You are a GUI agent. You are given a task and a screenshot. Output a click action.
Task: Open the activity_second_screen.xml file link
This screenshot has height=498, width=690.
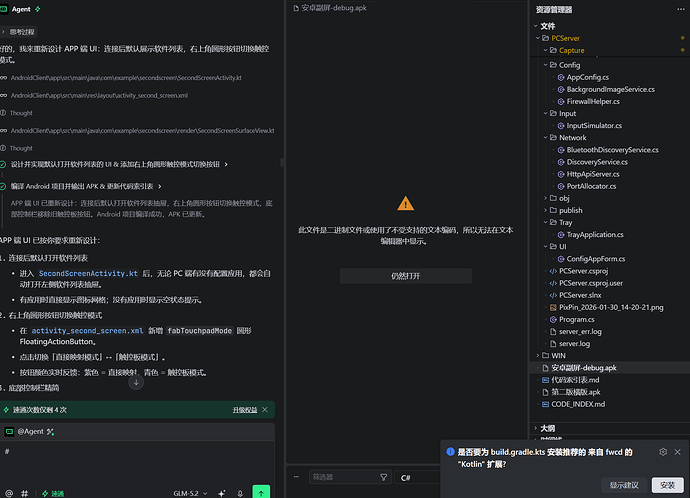87,331
